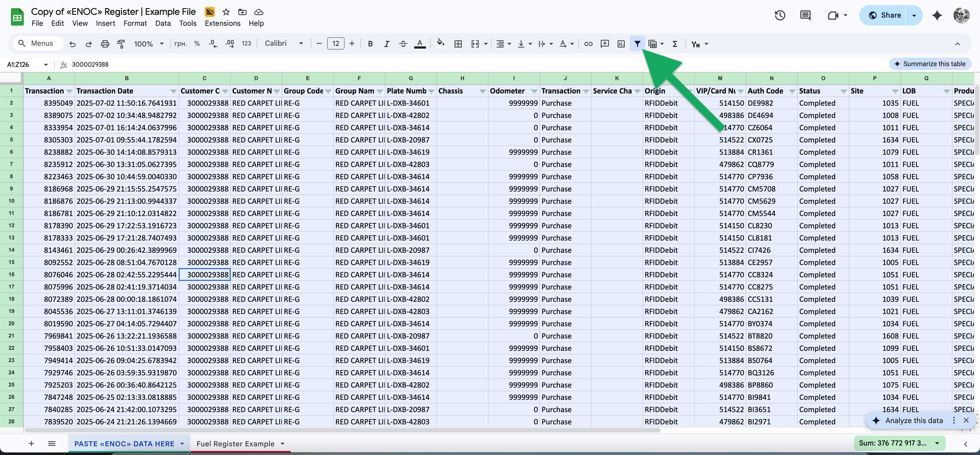Open text rotation dropdown

pyautogui.click(x=567, y=44)
